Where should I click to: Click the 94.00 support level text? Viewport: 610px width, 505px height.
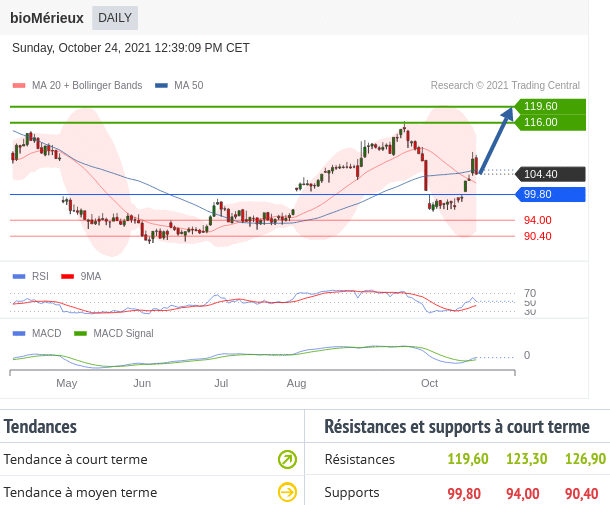[537, 220]
